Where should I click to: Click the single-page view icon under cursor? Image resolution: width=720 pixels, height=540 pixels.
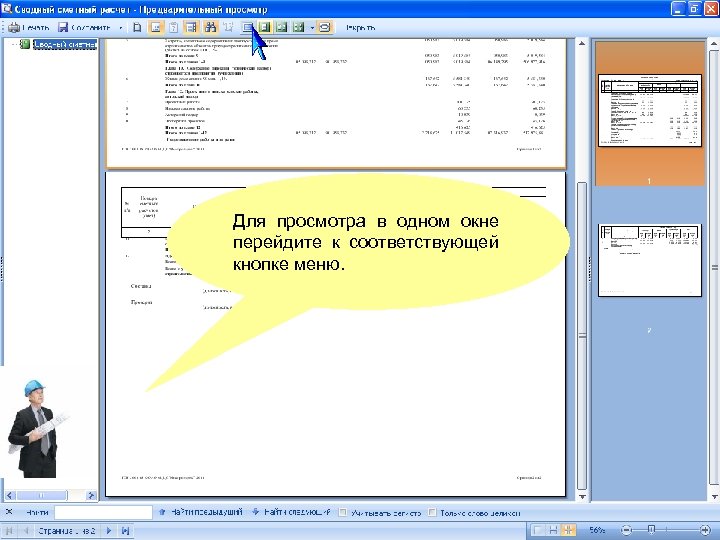(247, 28)
